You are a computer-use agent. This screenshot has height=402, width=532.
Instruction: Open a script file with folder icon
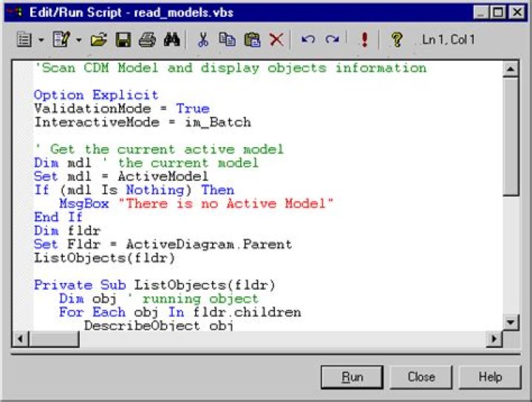pos(99,40)
